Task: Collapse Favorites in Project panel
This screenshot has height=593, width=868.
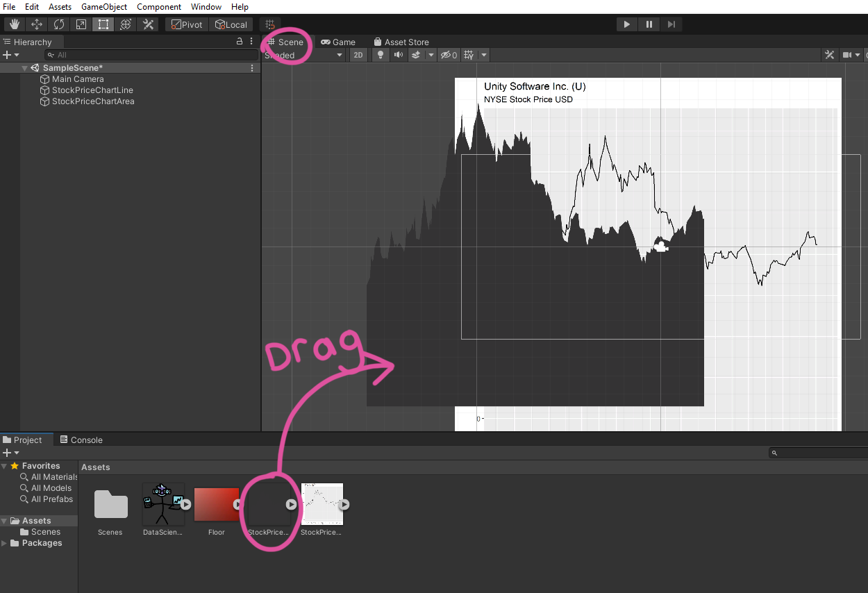Action: pos(5,466)
